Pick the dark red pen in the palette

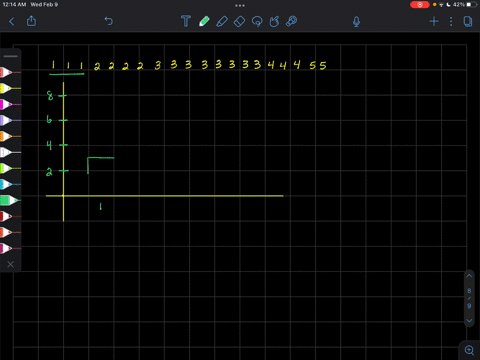tap(10, 216)
